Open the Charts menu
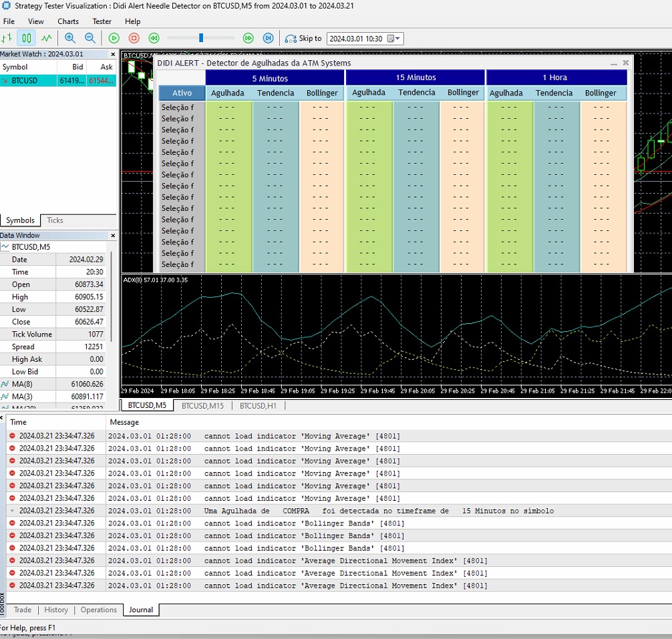Image resolution: width=672 pixels, height=639 pixels. (68, 21)
